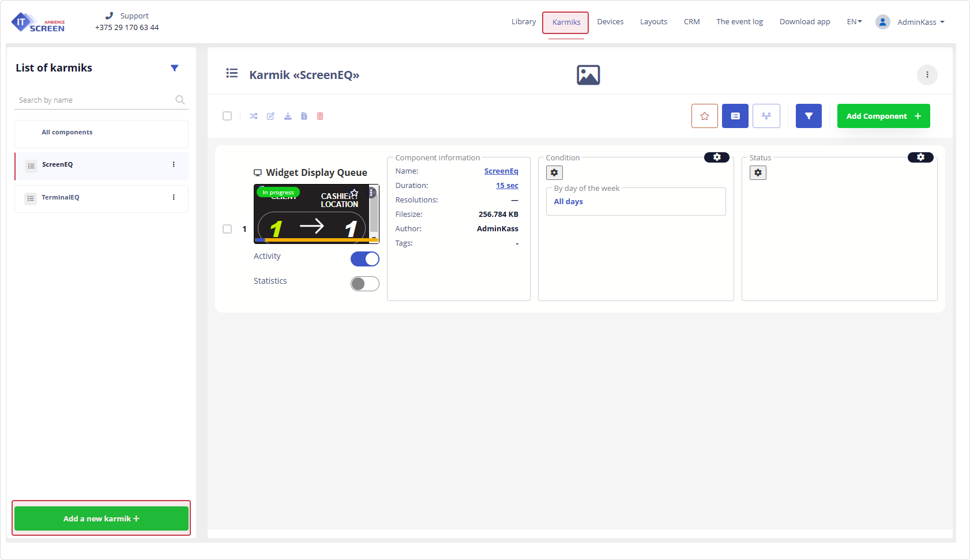Viewport: 970px width, 560px height.
Task: Click Add a new karmik button
Action: 101,518
